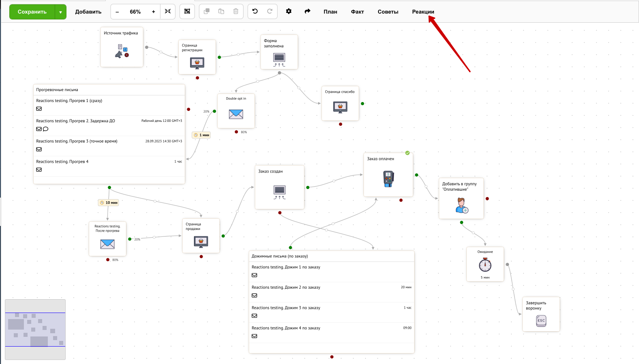Click the Добавить button
Screen dimensions: 639x364
(88, 12)
